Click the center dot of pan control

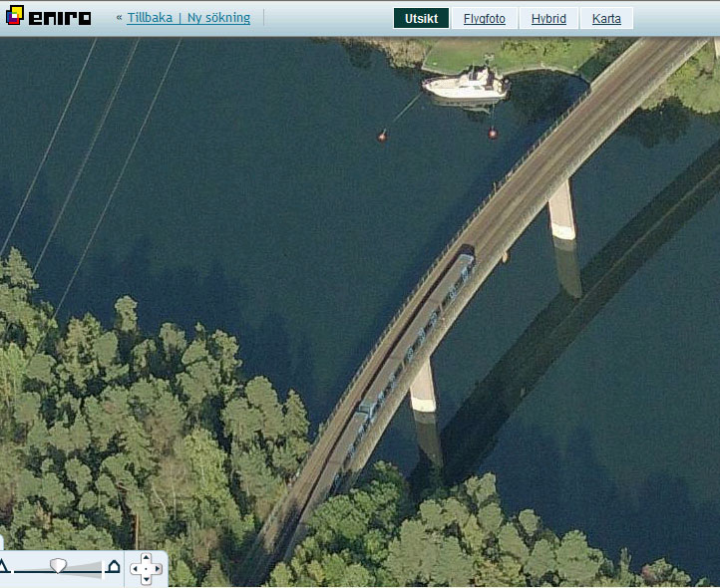[x=146, y=569]
